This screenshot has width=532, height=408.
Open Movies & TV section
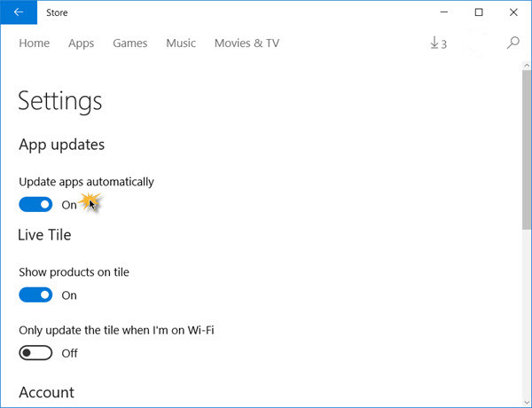(x=247, y=43)
